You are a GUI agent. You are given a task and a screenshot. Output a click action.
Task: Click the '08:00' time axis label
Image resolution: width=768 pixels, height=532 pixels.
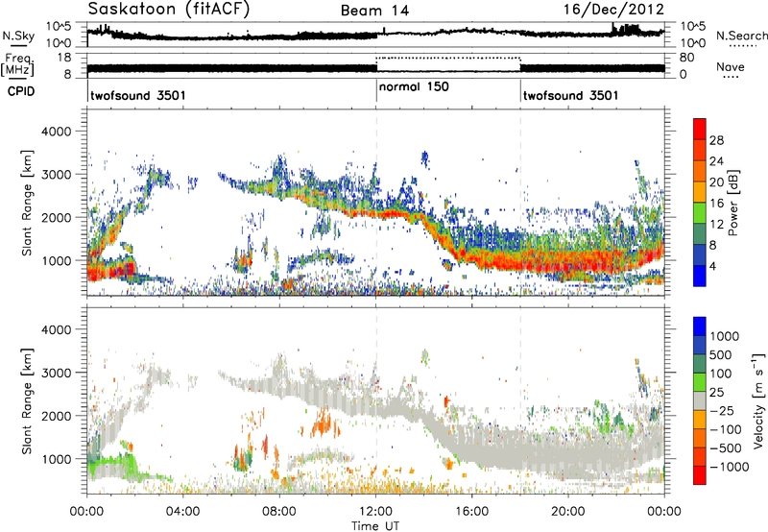(x=279, y=512)
